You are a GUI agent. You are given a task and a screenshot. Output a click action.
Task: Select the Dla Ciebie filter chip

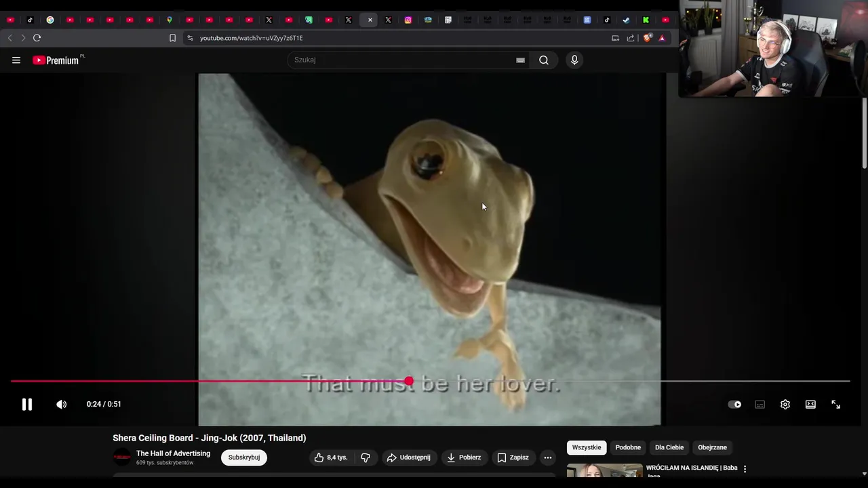coord(669,448)
